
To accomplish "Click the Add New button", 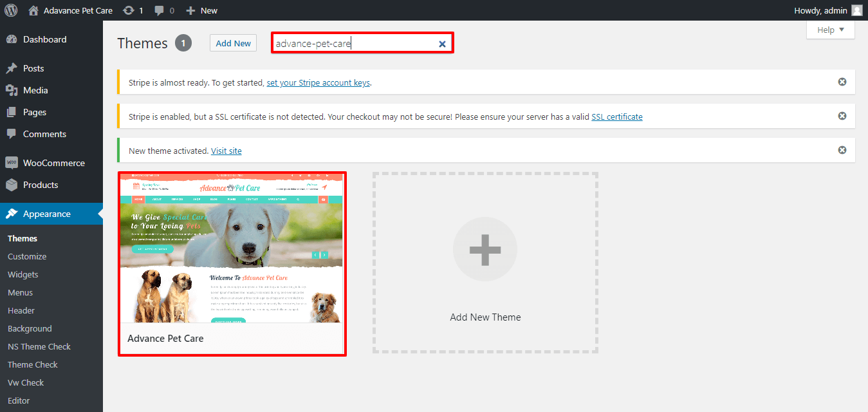I will (x=233, y=43).
